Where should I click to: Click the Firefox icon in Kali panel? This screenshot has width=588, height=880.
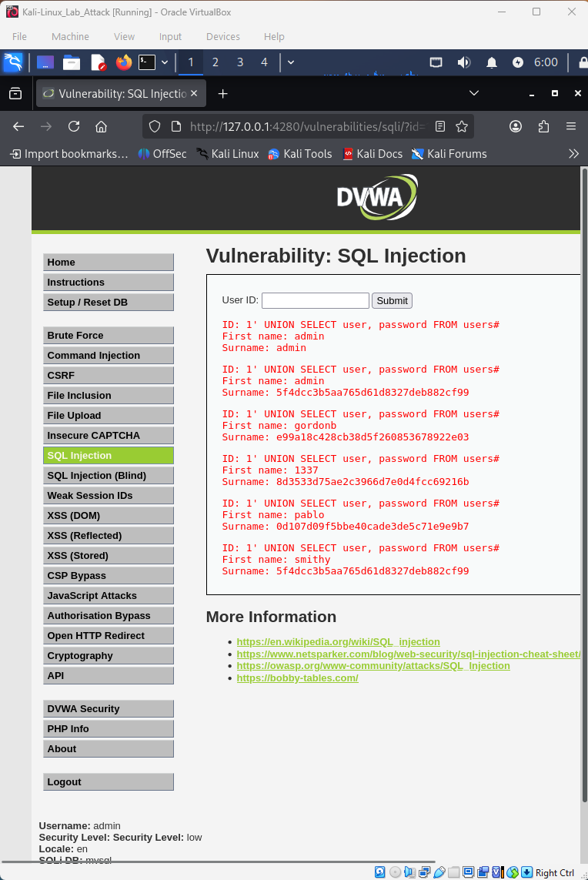[123, 62]
